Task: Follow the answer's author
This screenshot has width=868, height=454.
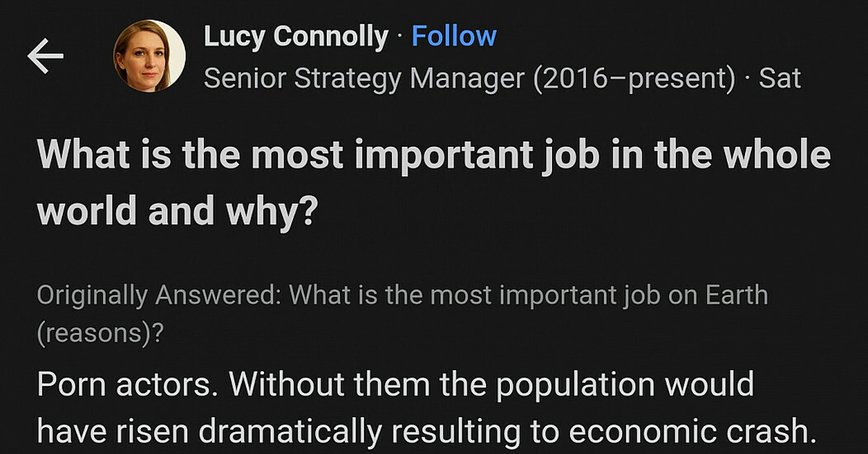Action: pos(454,36)
